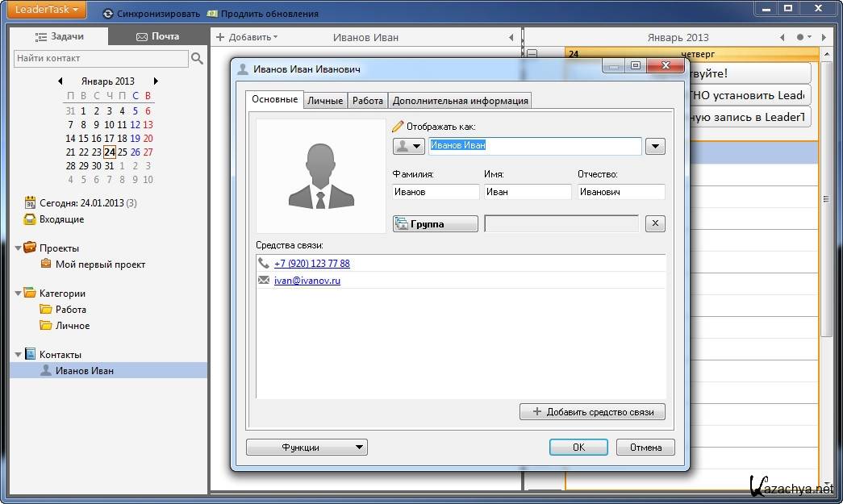Click the Фамилия input field
The height and width of the screenshot is (504, 843).
(x=436, y=192)
